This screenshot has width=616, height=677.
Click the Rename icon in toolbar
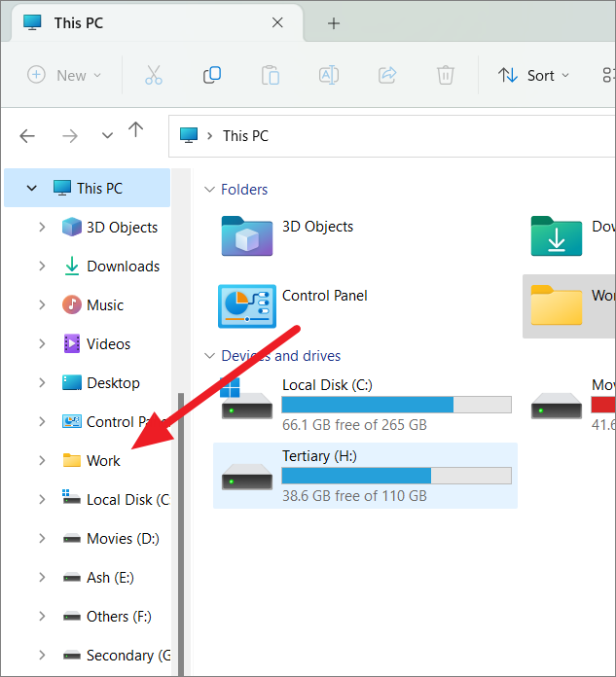(329, 75)
